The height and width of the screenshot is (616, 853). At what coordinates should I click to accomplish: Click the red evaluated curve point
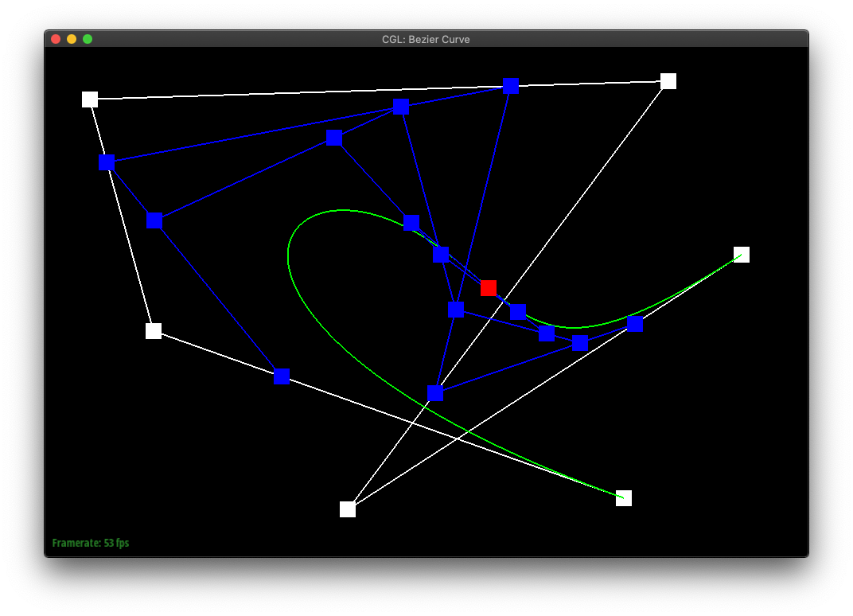[489, 288]
